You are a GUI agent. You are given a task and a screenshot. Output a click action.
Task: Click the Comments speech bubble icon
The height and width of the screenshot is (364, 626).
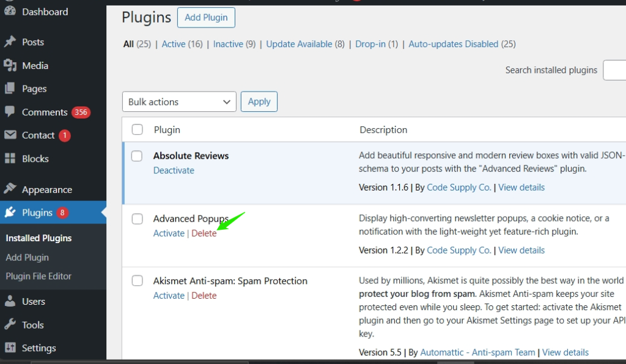pos(10,112)
